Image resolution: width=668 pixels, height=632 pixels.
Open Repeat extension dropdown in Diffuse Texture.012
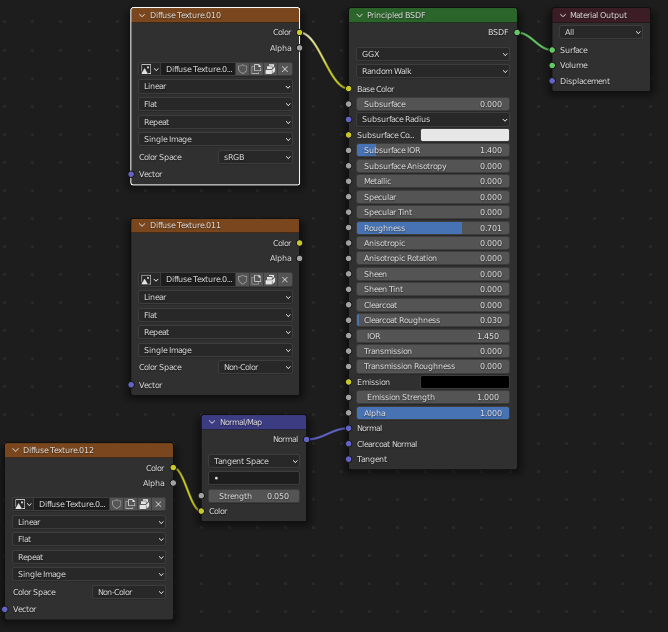tap(89, 557)
